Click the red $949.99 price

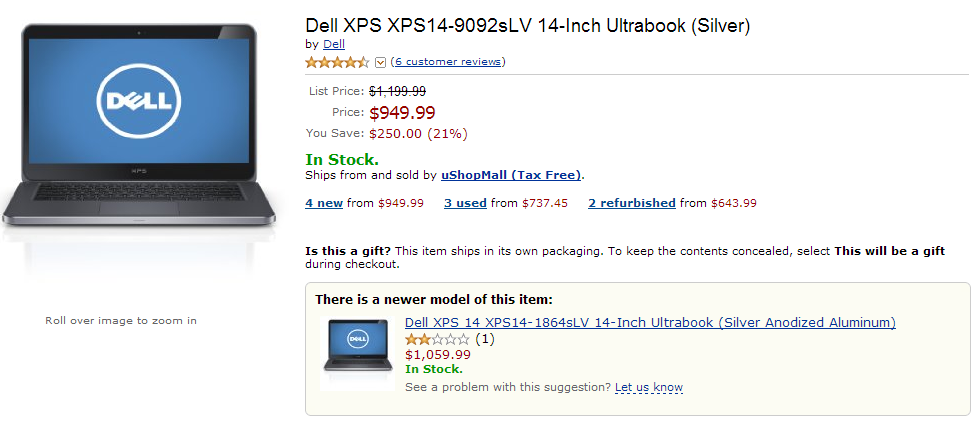point(402,112)
